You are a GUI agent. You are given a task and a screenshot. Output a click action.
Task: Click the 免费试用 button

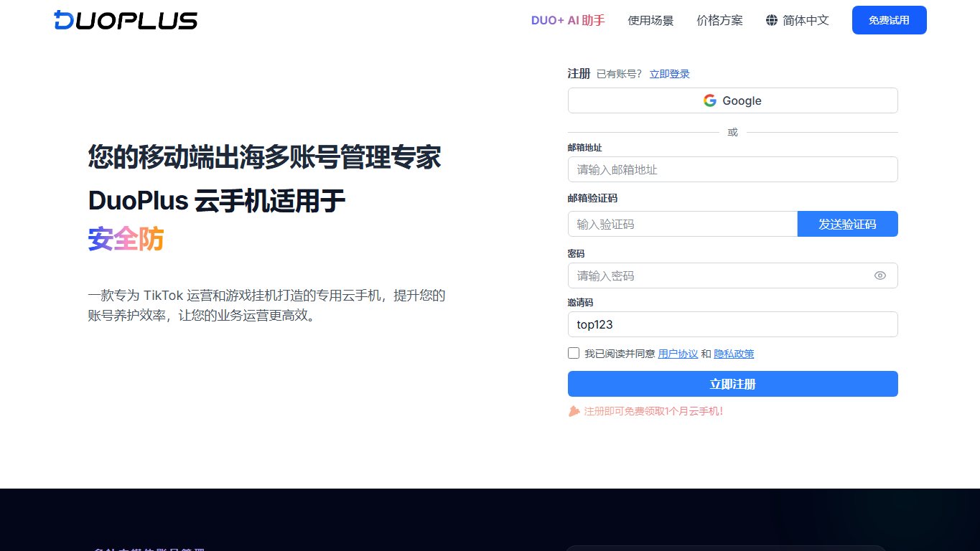pos(889,20)
